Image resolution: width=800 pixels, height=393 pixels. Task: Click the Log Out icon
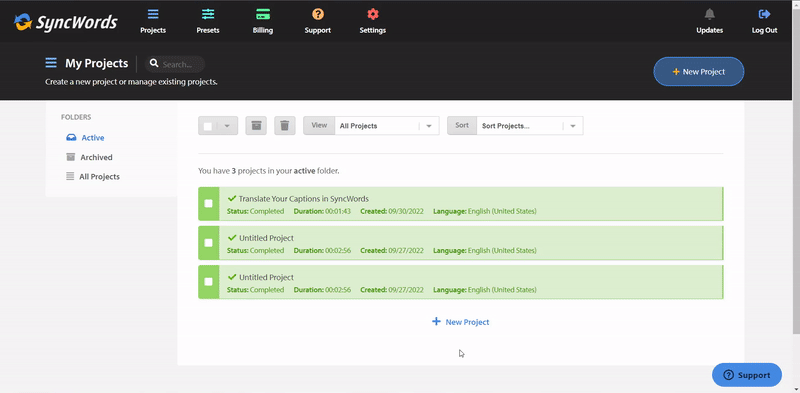[764, 14]
